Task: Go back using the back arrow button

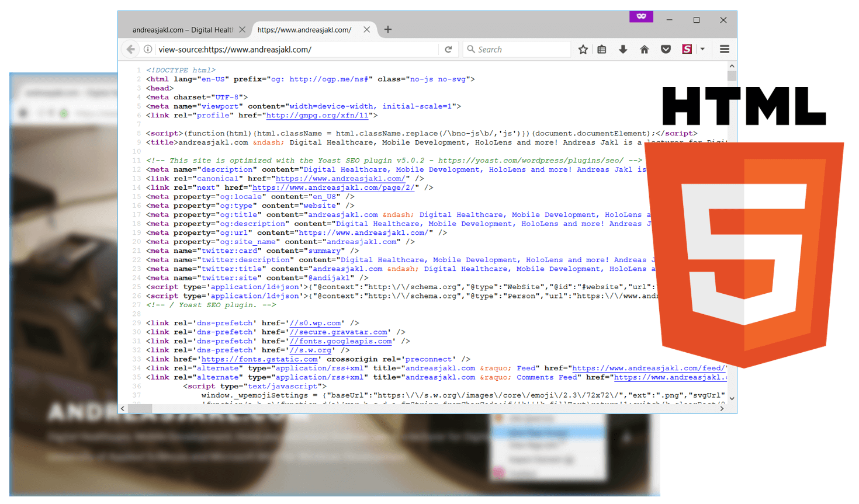Action: click(131, 50)
